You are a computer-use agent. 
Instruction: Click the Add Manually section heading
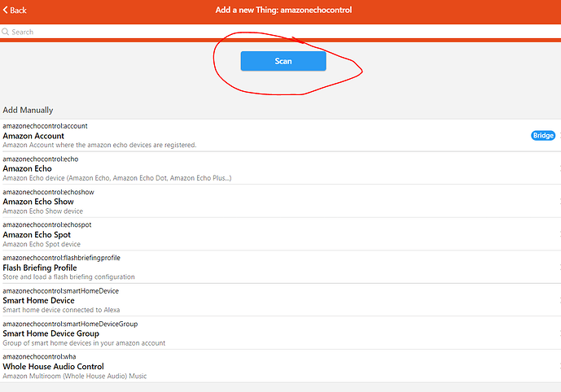point(28,110)
